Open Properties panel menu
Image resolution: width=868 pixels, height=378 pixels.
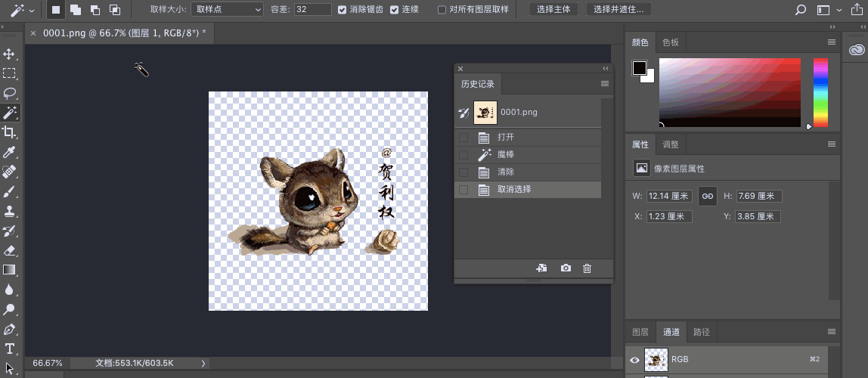pyautogui.click(x=832, y=144)
